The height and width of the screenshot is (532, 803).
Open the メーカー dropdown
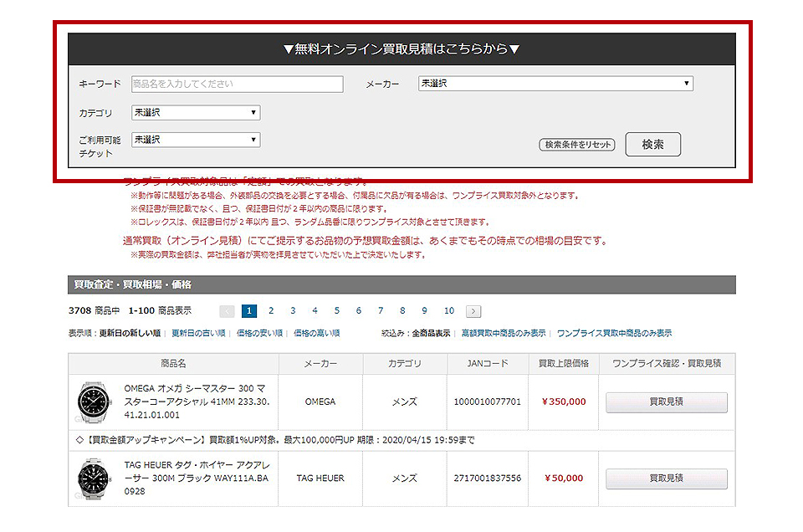[x=555, y=84]
